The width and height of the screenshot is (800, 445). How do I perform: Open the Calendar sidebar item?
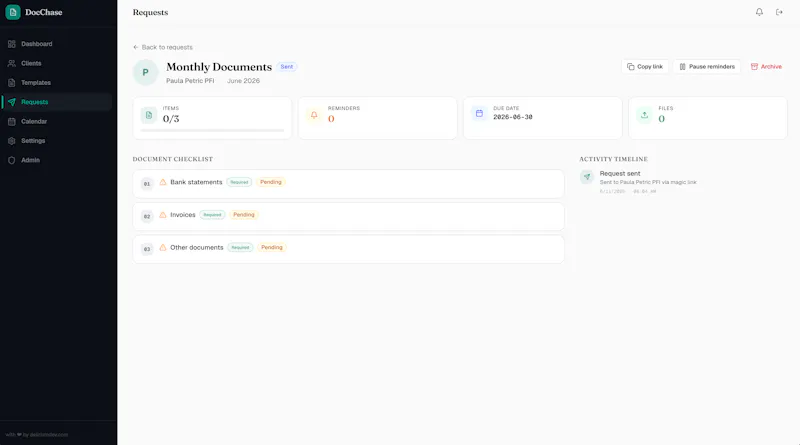56,121
